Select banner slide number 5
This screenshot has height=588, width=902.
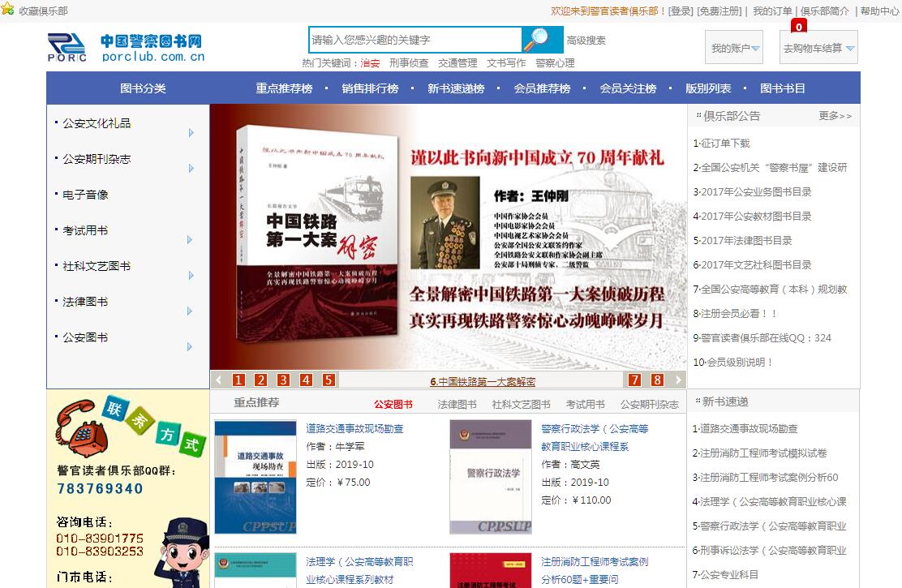[329, 380]
